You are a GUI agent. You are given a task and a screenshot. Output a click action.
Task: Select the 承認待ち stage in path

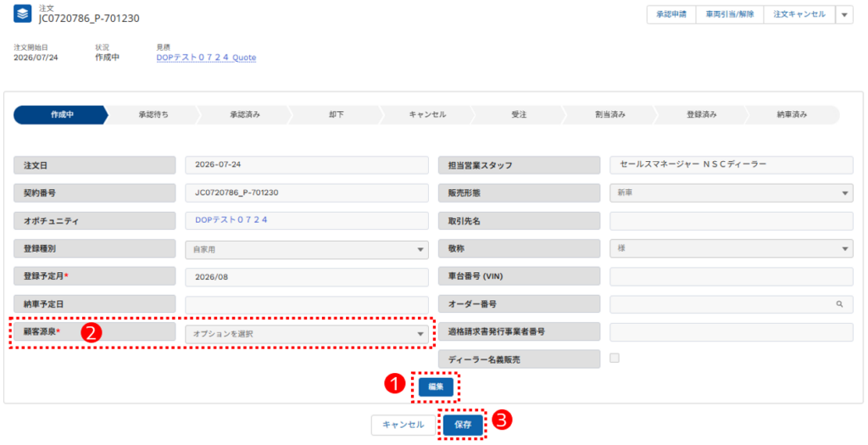point(153,114)
